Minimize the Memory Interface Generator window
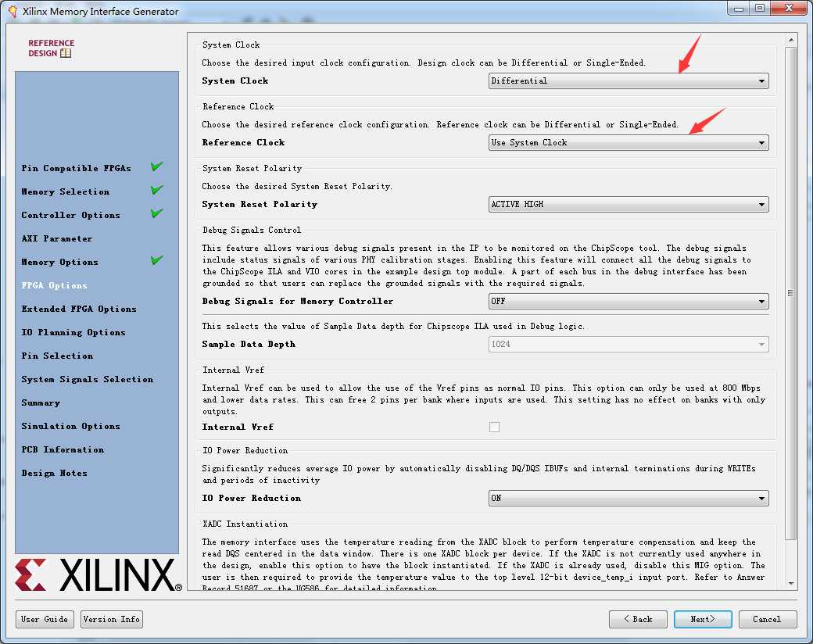 tap(739, 9)
